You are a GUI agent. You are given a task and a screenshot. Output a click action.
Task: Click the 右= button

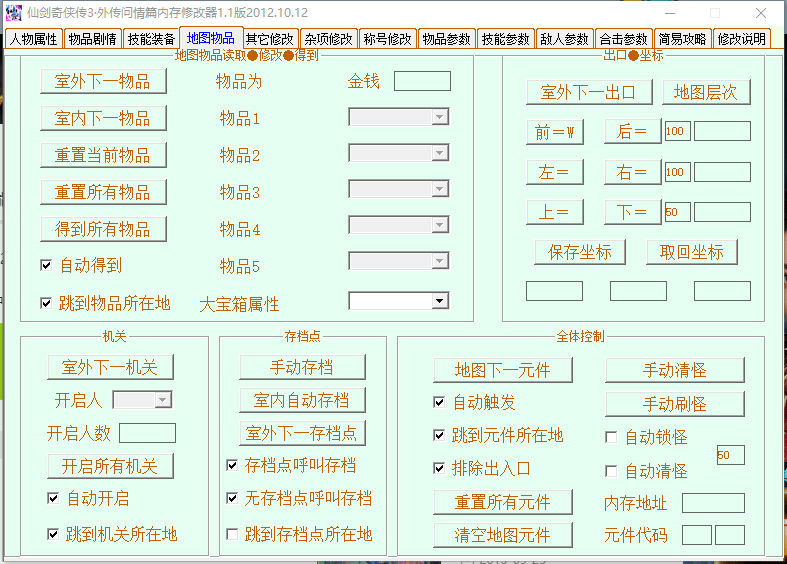pos(632,172)
